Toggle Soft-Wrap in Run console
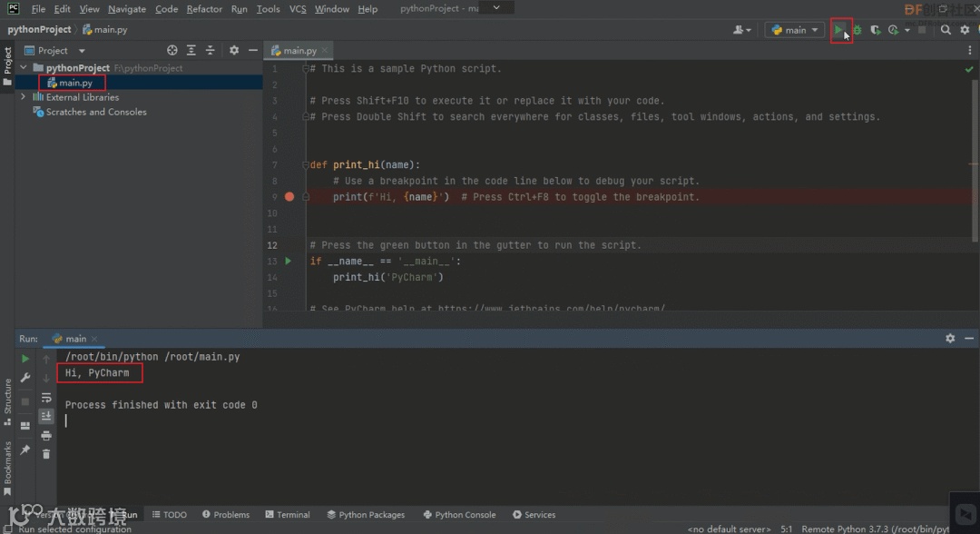This screenshot has height=534, width=980. click(46, 398)
